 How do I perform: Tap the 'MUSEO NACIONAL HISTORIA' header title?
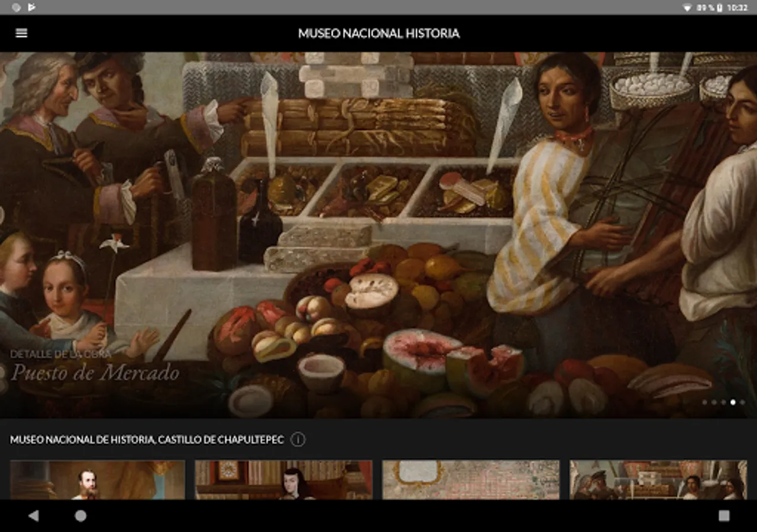tap(378, 33)
